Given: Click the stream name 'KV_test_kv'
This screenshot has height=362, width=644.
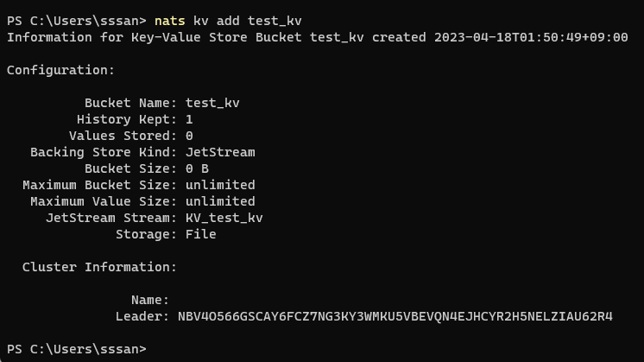Looking at the screenshot, I should click(224, 218).
